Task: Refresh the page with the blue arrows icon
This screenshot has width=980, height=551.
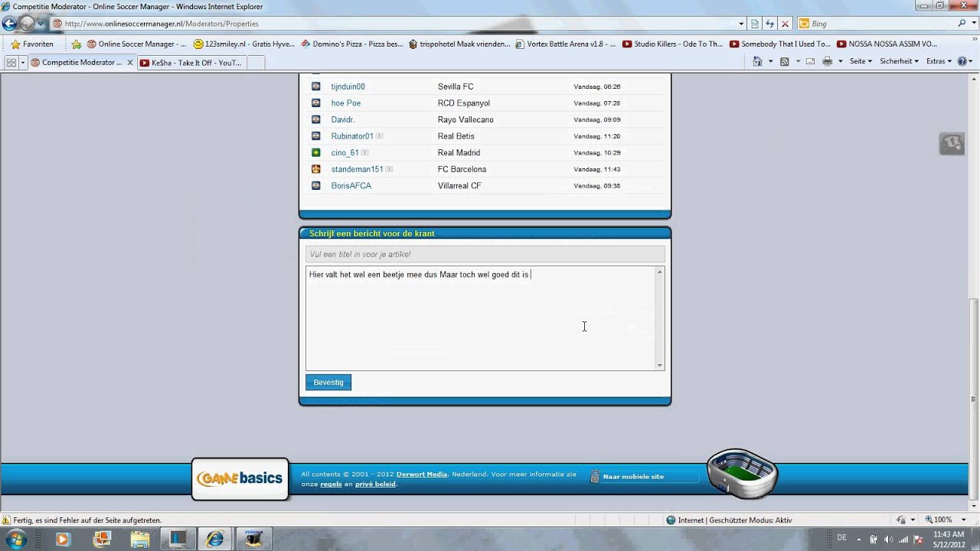Action: click(x=769, y=24)
